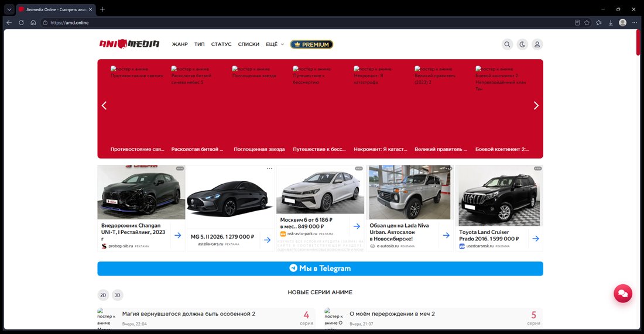Select the 2D filter
644x334 pixels.
tap(103, 295)
